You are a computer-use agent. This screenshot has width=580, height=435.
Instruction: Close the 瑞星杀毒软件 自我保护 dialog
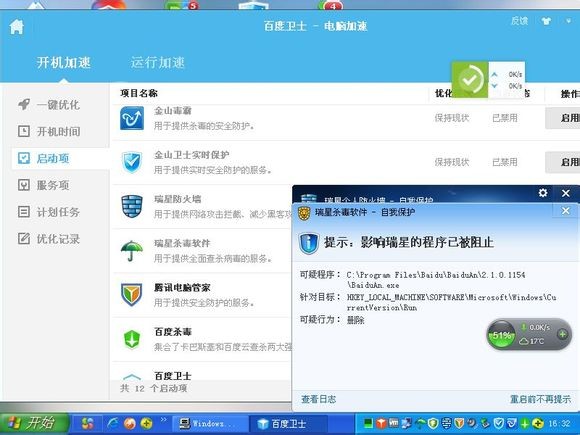pos(566,211)
